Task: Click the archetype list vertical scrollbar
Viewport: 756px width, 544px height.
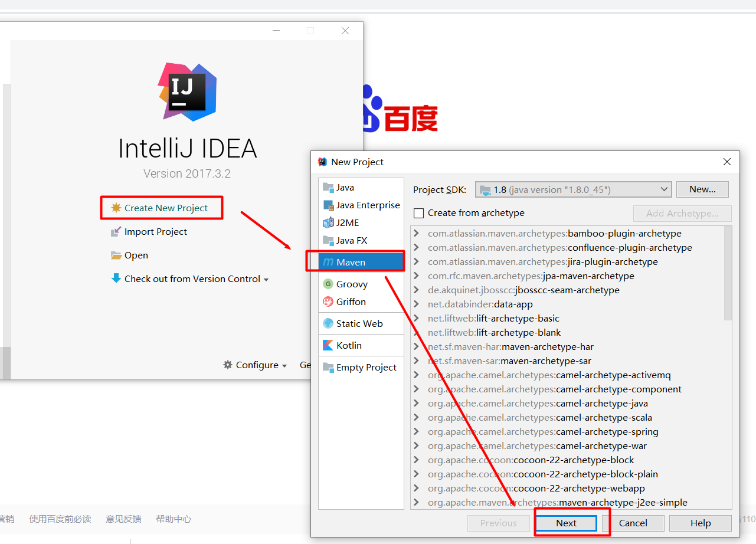Action: point(728,273)
